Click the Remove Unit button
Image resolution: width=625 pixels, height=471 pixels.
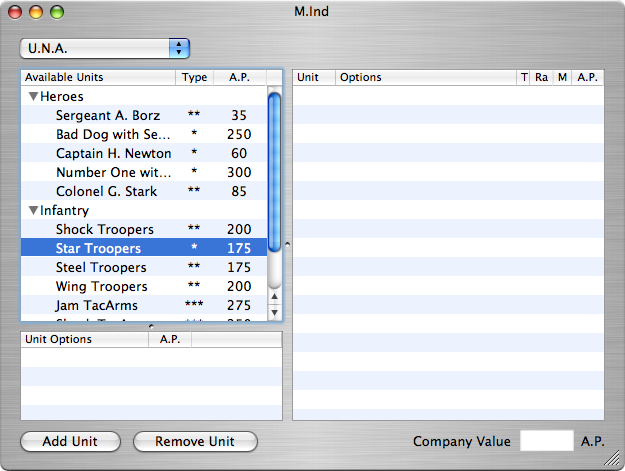pos(195,442)
